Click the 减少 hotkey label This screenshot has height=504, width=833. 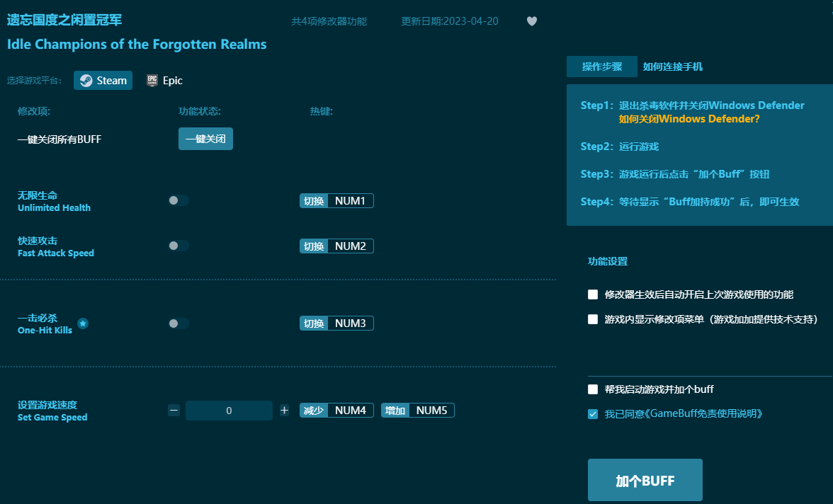pos(314,411)
